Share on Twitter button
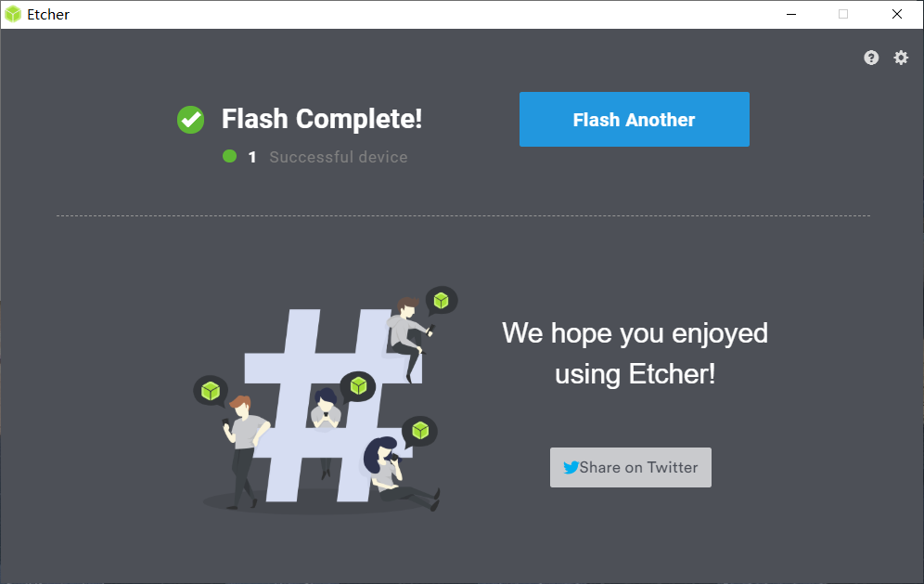Image resolution: width=924 pixels, height=584 pixels. click(631, 467)
